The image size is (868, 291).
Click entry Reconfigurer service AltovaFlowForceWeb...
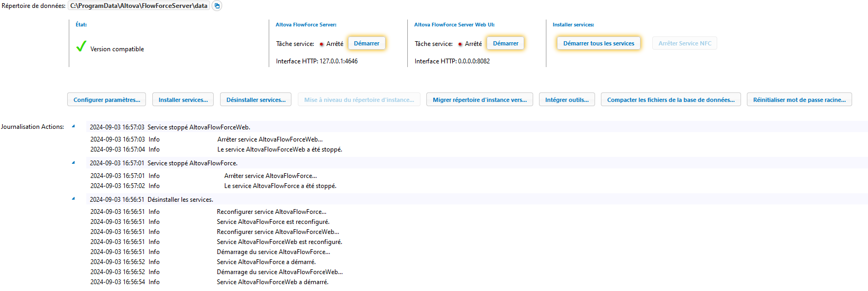278,232
